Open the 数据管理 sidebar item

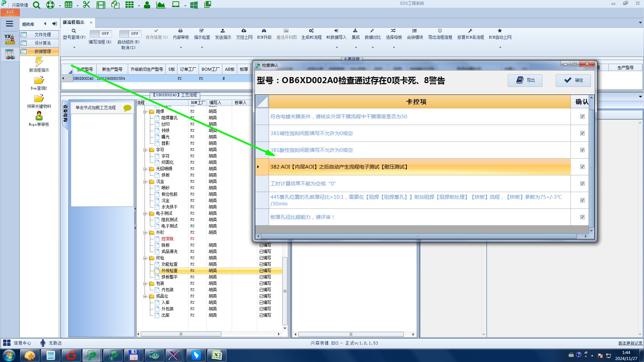tap(43, 51)
